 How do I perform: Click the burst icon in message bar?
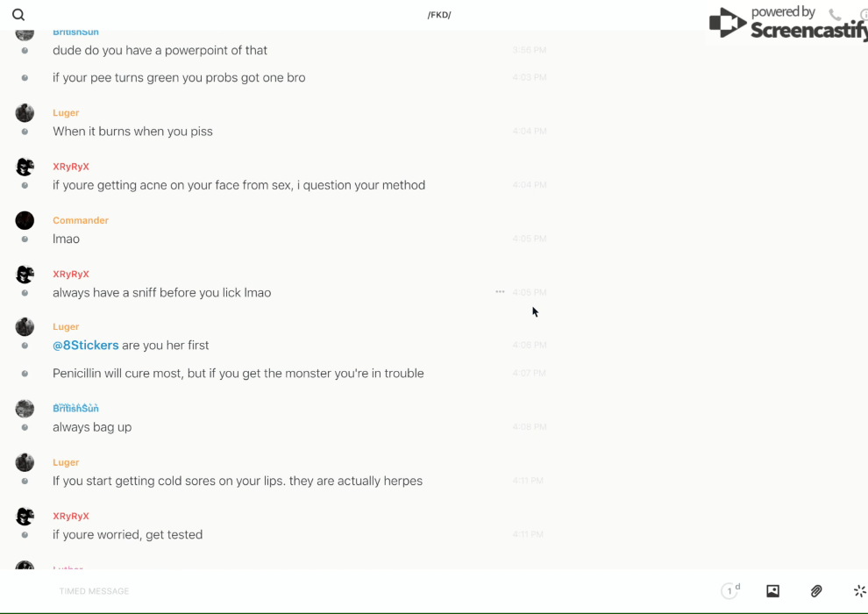point(859,591)
